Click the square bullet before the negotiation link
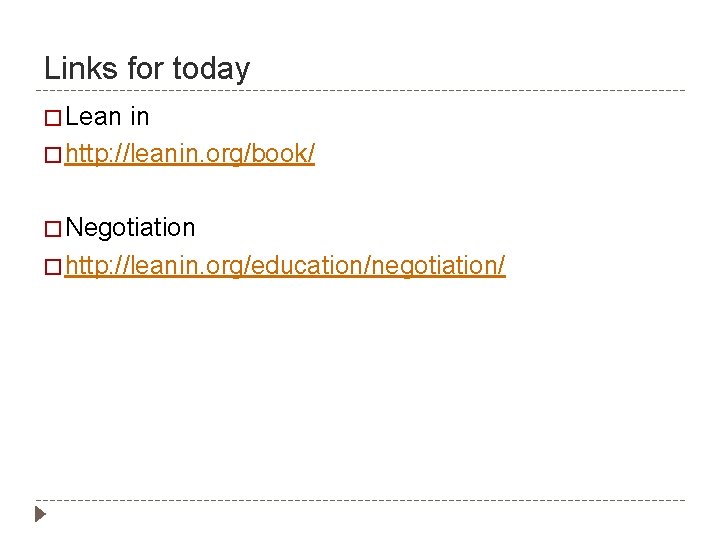The width and height of the screenshot is (720, 540). pos(53,267)
